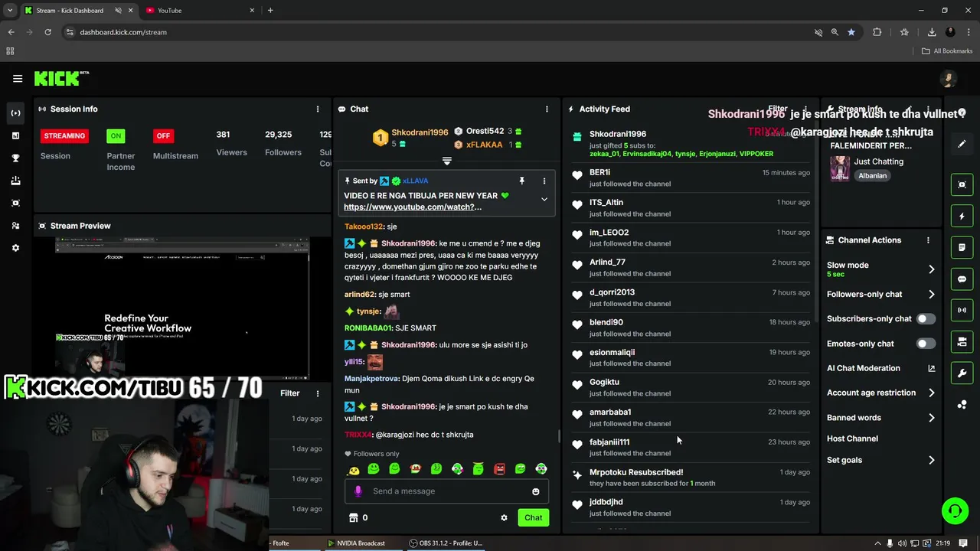Screen dimensions: 980x551
Task: Click the Send a message field
Action: click(x=448, y=491)
